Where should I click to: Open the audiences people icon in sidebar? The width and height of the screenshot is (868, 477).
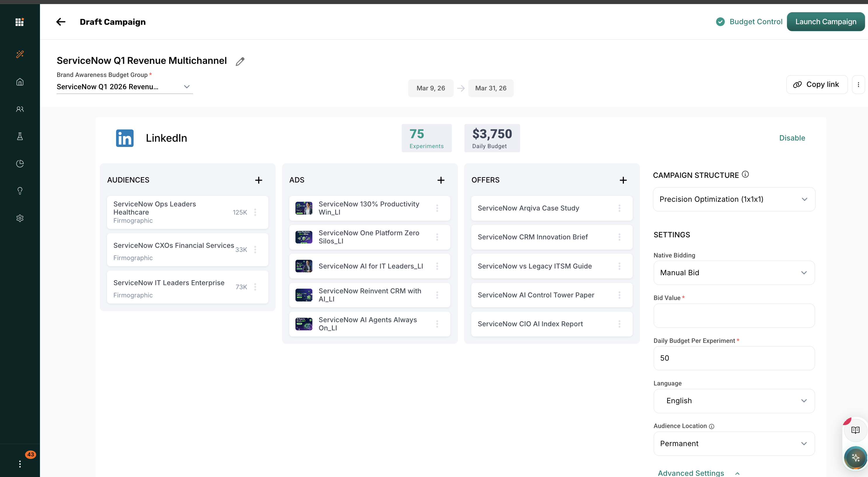20,109
